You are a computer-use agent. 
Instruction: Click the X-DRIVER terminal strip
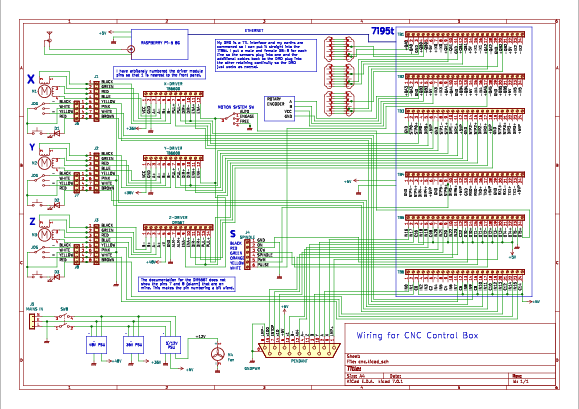click(173, 94)
